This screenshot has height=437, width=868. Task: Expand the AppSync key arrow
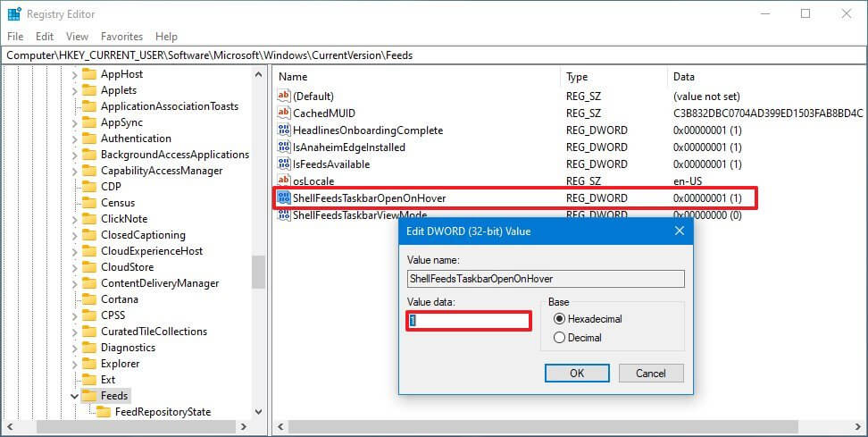click(x=75, y=122)
